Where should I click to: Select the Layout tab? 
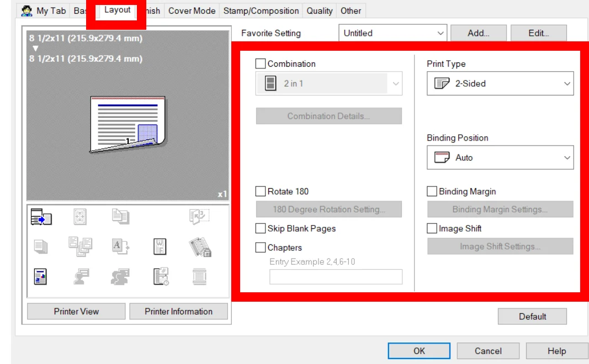point(117,10)
